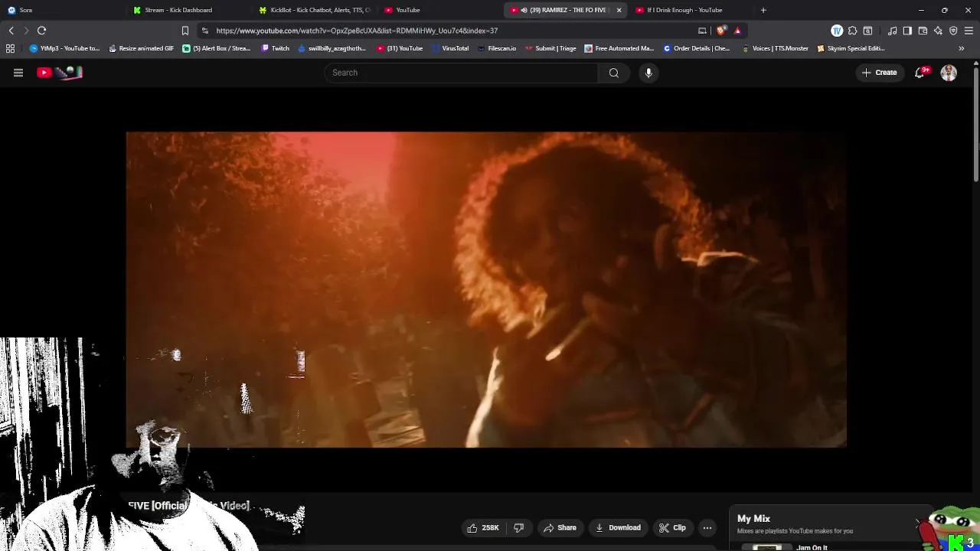Open Skyrim Special Edition bookmark
980x551 pixels.
pyautogui.click(x=851, y=48)
